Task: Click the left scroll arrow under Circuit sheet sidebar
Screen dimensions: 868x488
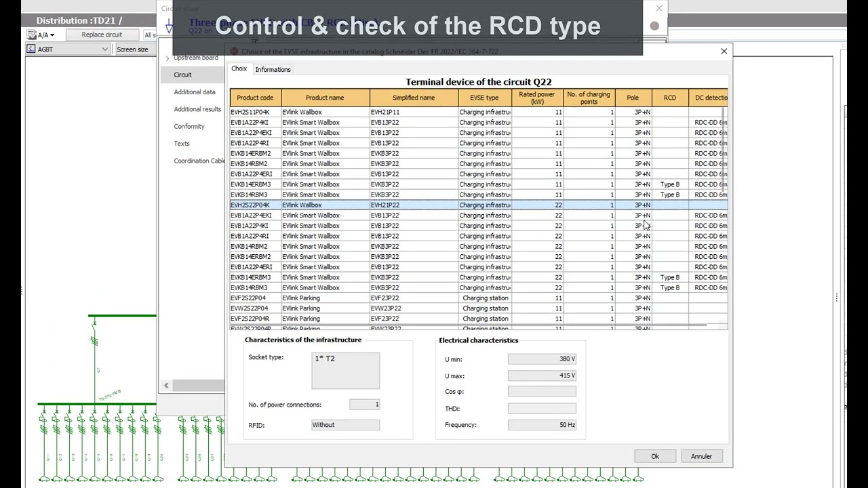Action: point(166,385)
